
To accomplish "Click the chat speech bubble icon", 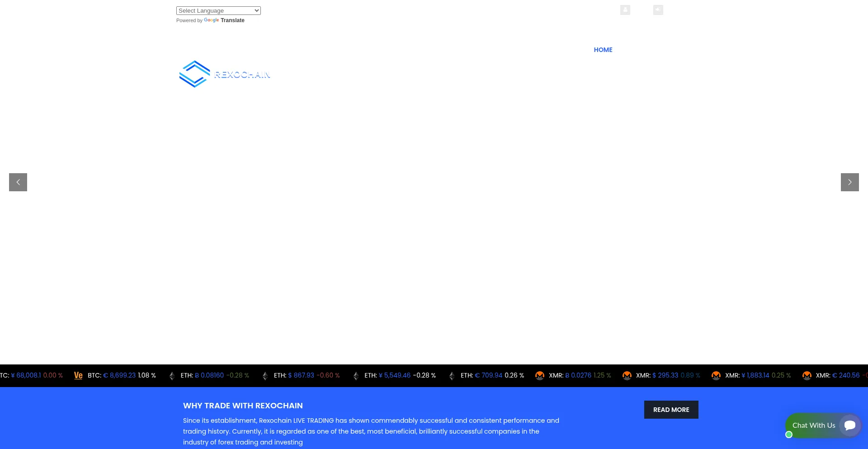I will [850, 425].
